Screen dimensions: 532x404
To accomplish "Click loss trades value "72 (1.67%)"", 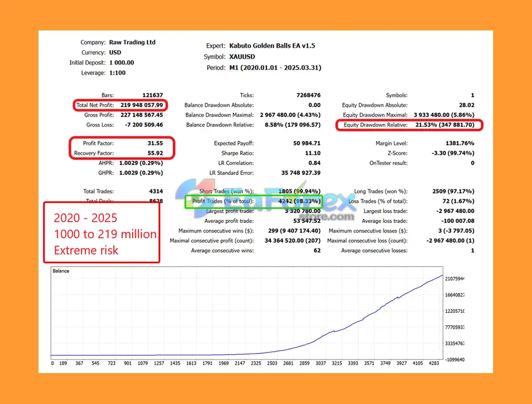I will click(x=458, y=201).
